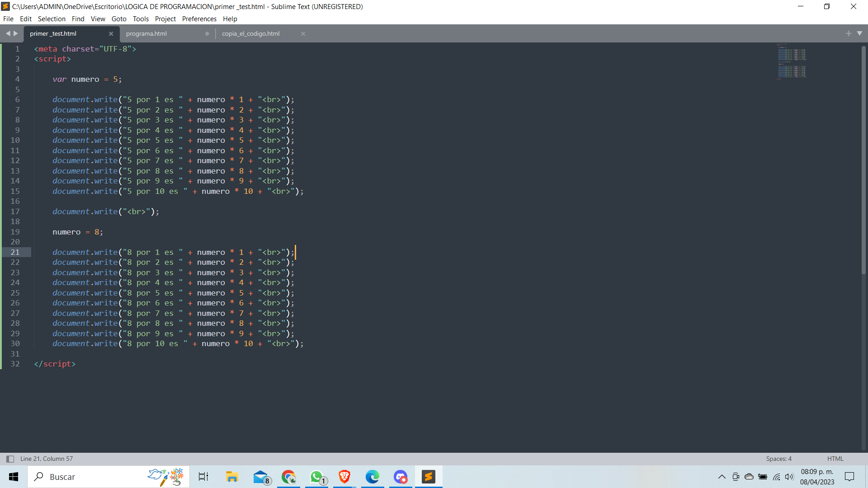Click Sublime Text icon on taskbar
868x488 pixels.
429,477
